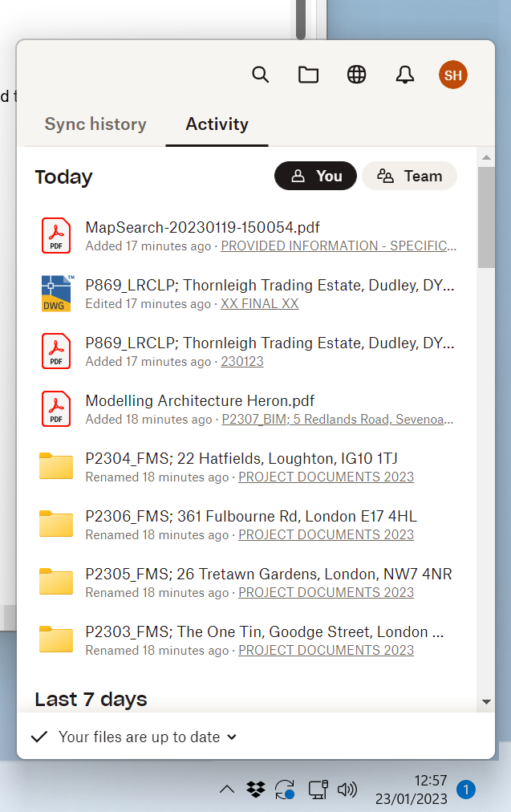Viewport: 511px width, 812px height.
Task: Open the 230123 folder link
Action: coord(241,361)
